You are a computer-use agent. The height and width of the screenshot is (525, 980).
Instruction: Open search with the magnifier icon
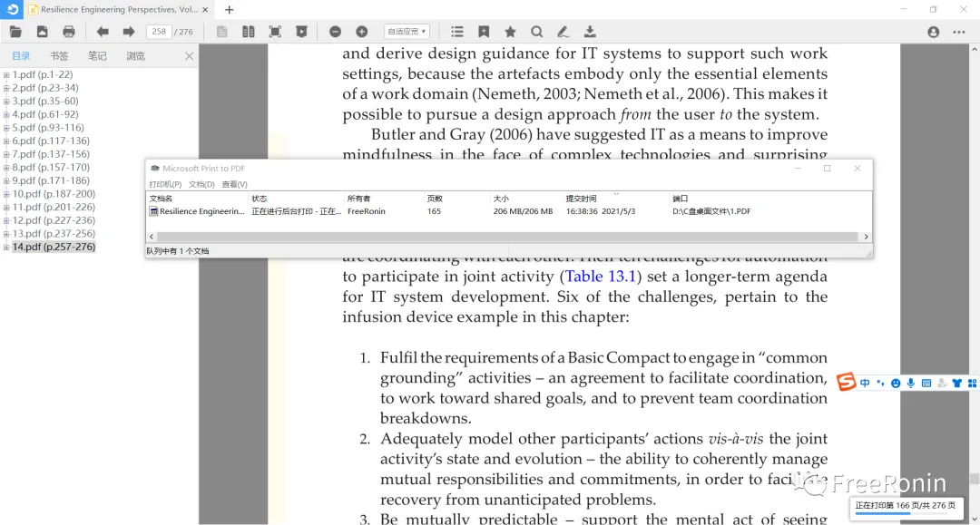tap(537, 32)
